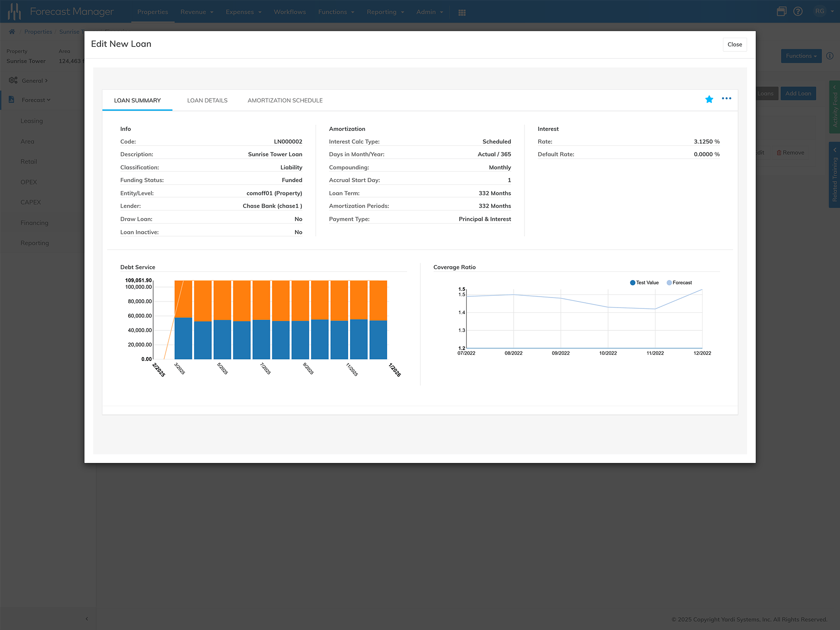Click the Forecast Manager logo icon
840x630 pixels.
[14, 12]
